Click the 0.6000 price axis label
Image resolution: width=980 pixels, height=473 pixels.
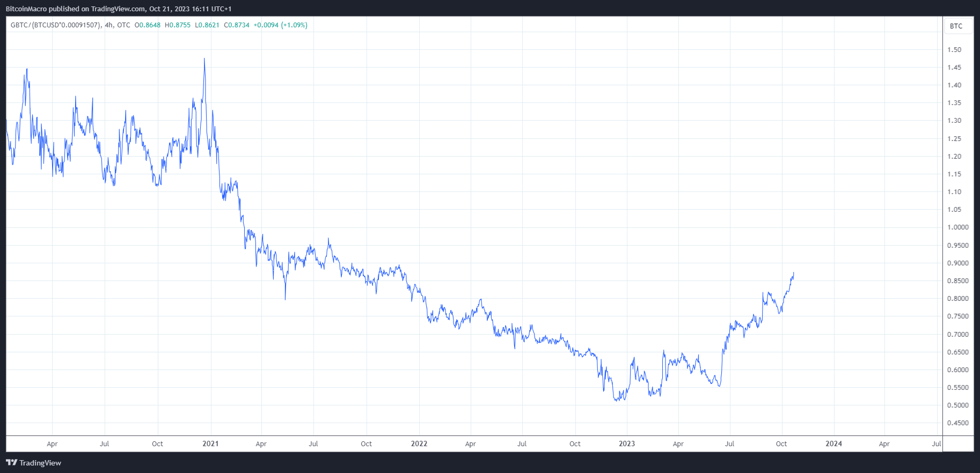click(x=958, y=370)
